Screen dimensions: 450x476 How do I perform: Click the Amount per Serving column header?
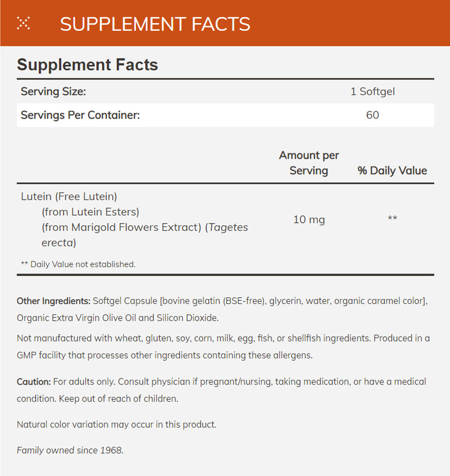click(x=309, y=163)
